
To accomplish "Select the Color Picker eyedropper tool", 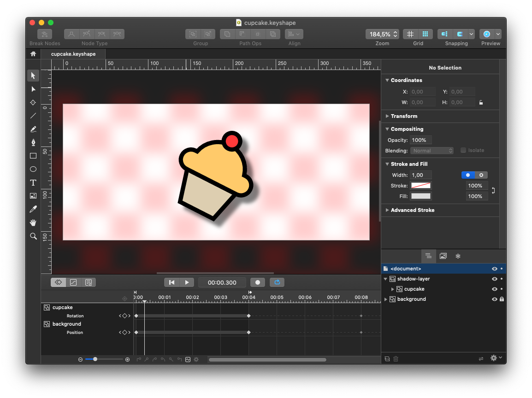I will (x=33, y=209).
